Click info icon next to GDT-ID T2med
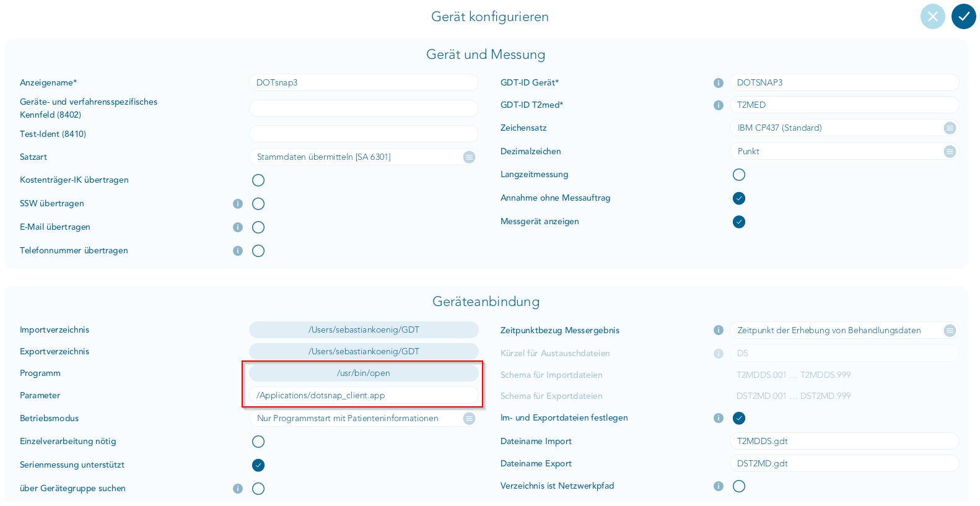The width and height of the screenshot is (980, 506). click(x=719, y=105)
